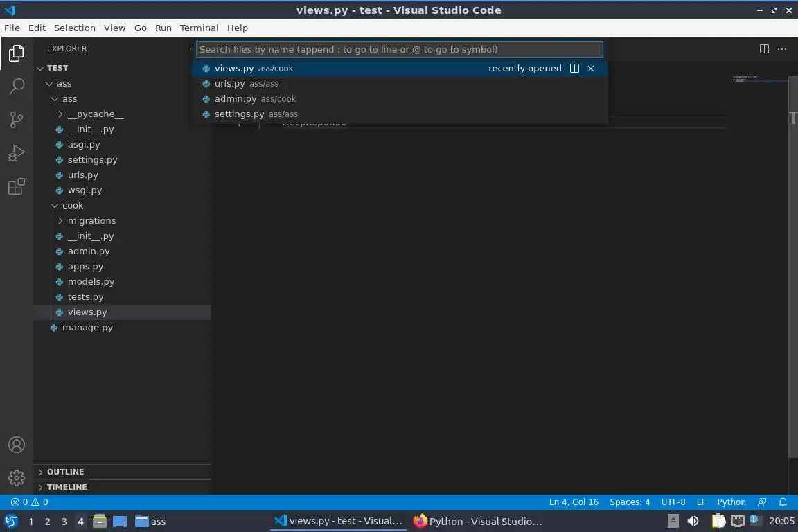Image resolution: width=798 pixels, height=532 pixels.
Task: Click the LF end of line indicator
Action: pos(701,502)
